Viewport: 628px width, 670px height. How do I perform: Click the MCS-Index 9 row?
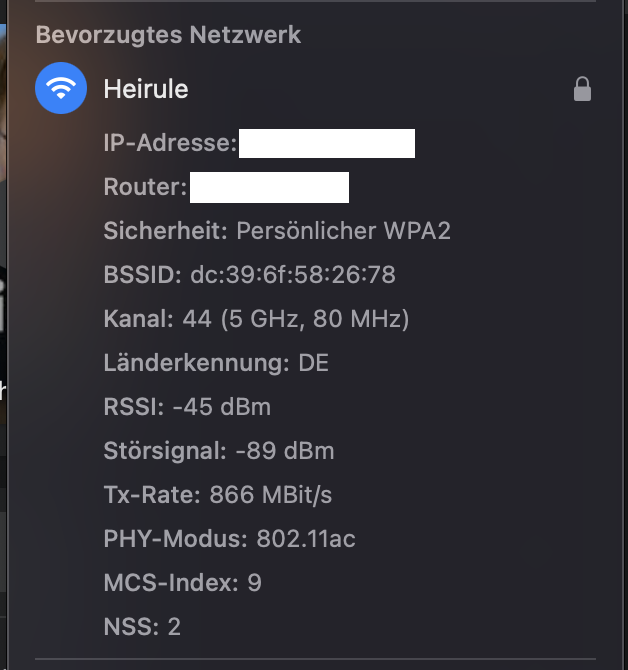(x=182, y=583)
